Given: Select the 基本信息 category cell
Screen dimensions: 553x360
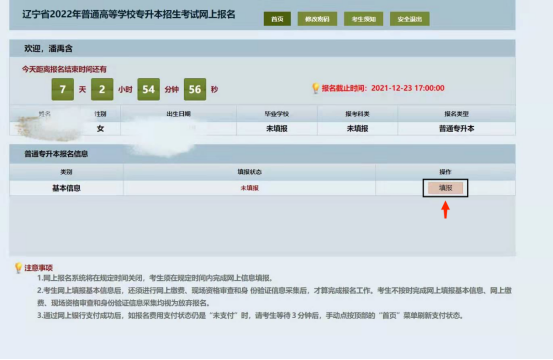Looking at the screenshot, I should (x=66, y=188).
